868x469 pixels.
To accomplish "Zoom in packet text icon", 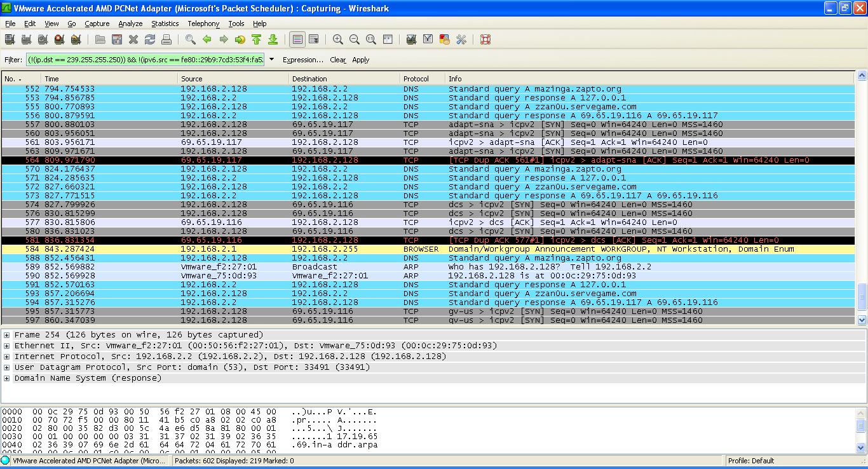I will coord(338,39).
